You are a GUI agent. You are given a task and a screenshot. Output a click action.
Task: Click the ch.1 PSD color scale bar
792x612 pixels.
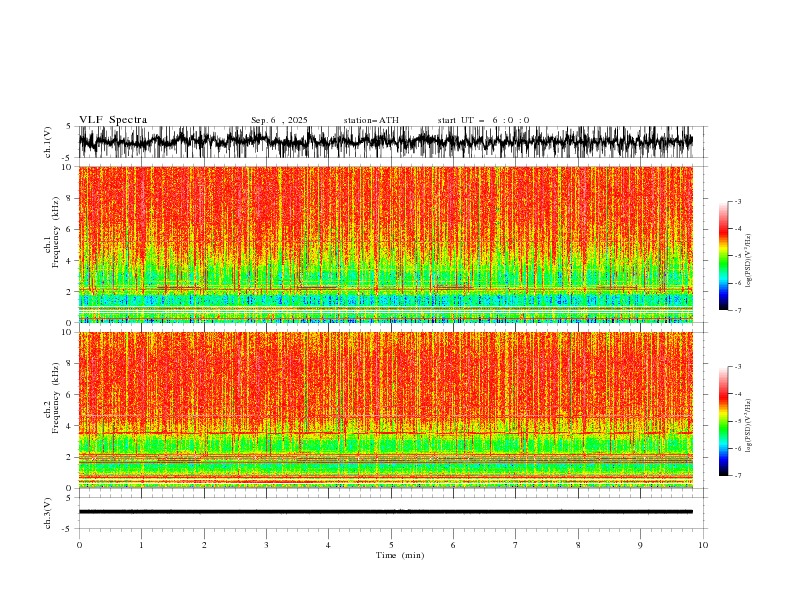723,256
